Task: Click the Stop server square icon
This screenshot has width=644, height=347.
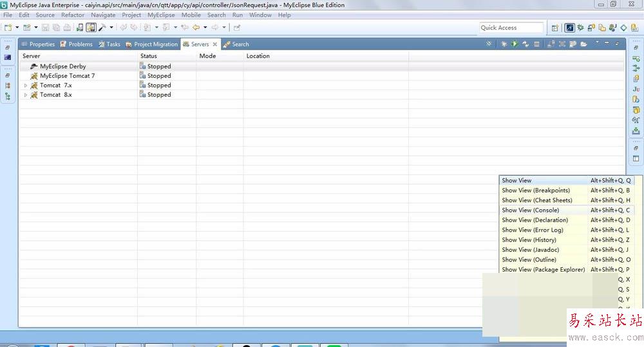Action: coord(536,44)
